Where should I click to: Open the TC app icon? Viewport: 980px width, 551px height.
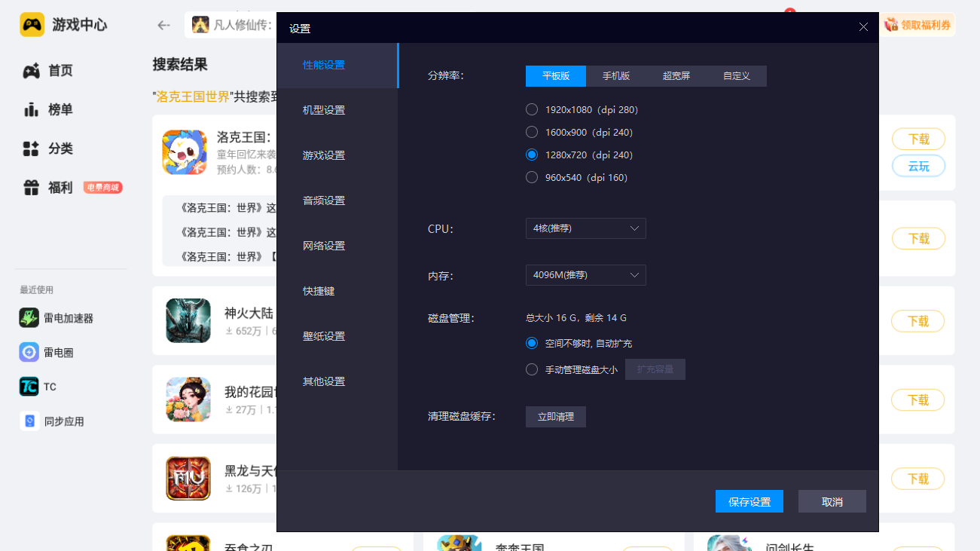tap(29, 387)
